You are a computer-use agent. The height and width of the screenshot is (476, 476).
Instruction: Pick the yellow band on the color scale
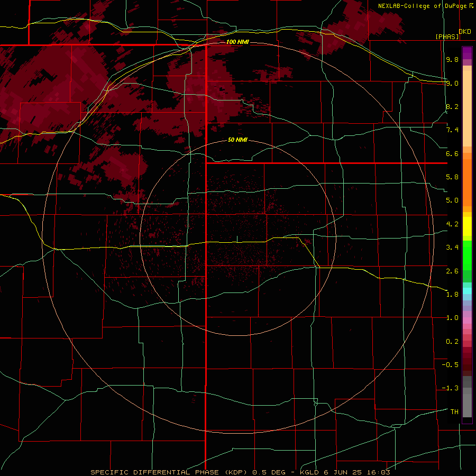point(467,226)
